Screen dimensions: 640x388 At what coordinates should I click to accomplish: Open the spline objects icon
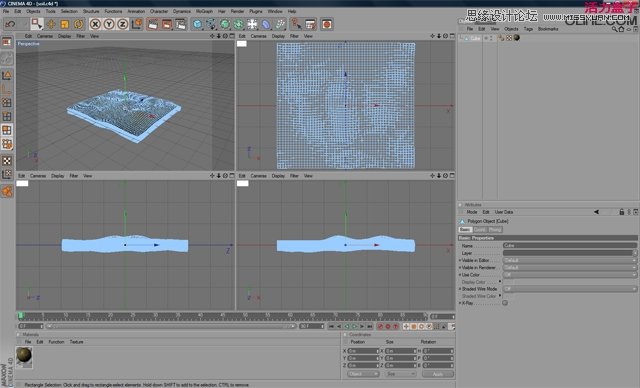[x=211, y=24]
